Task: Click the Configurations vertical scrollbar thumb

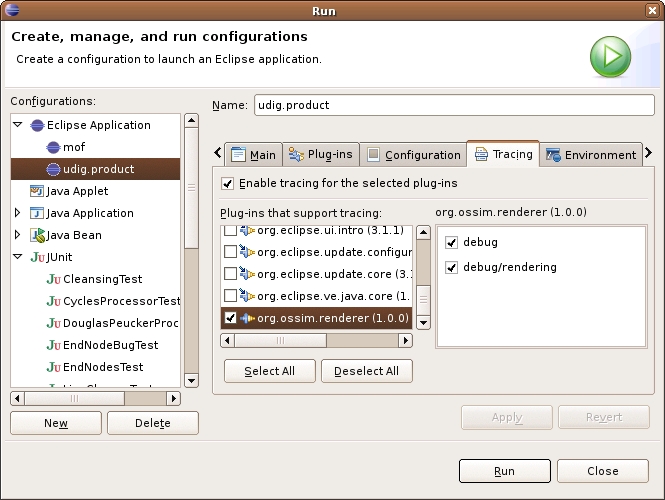Action: tap(192, 188)
